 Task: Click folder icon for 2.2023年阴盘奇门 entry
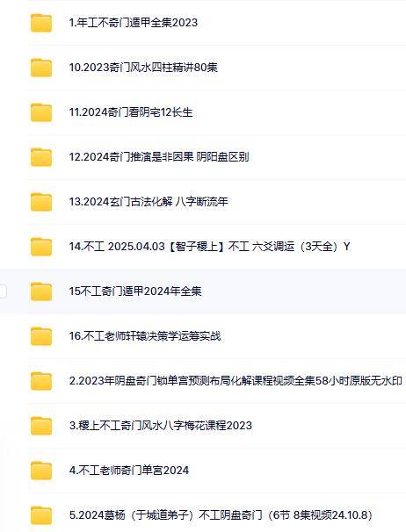click(41, 381)
